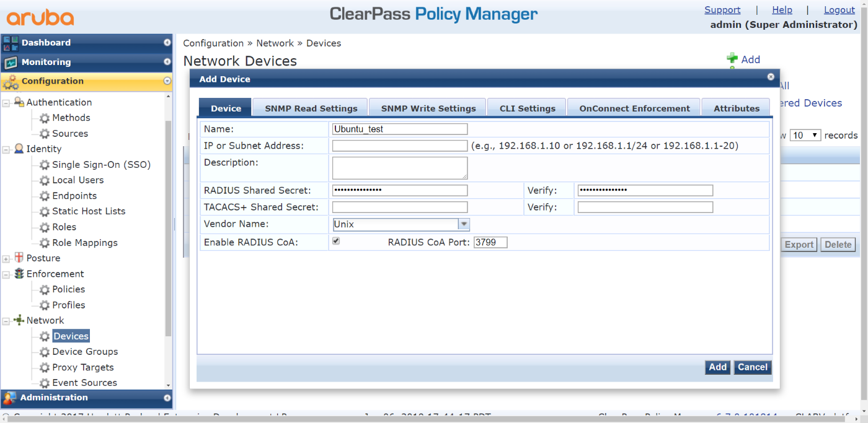Open the OnConnect Enforcement tab
The image size is (868, 423).
point(634,108)
